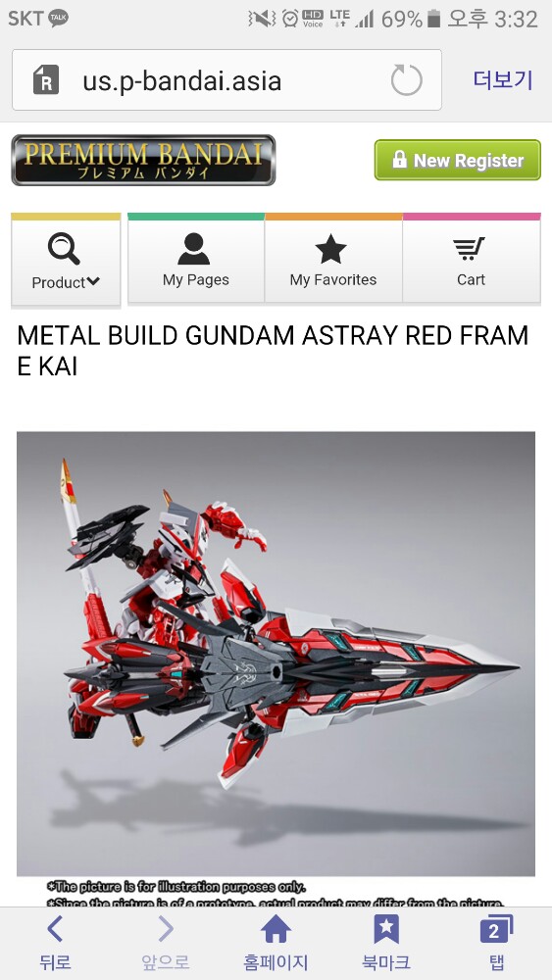
Task: Tap the us.p-bandai.asia address field
Action: pyautogui.click(x=226, y=80)
